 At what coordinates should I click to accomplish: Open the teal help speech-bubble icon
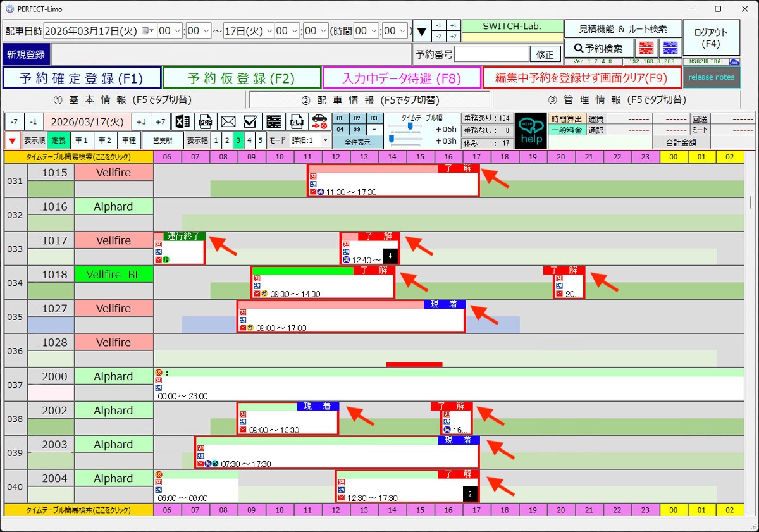[530, 131]
